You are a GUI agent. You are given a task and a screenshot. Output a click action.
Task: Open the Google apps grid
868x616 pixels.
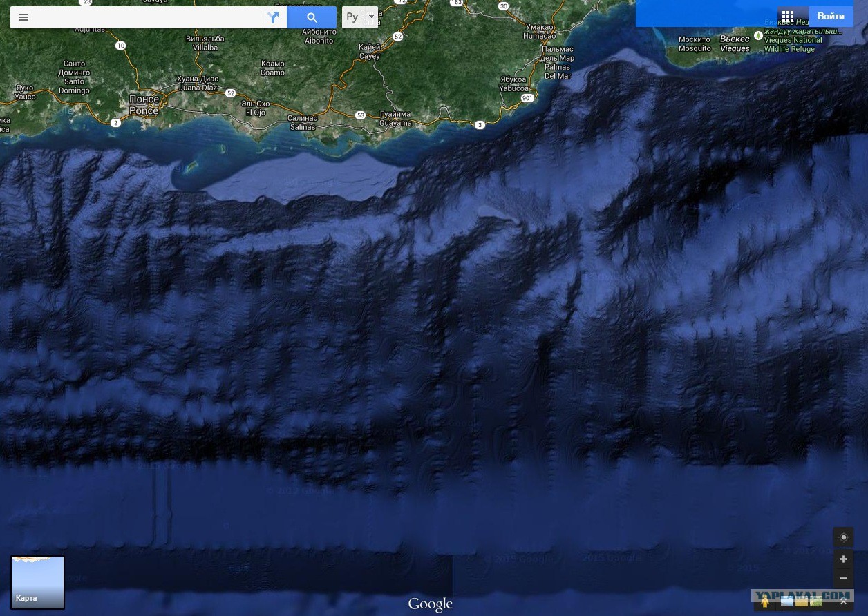pos(788,16)
